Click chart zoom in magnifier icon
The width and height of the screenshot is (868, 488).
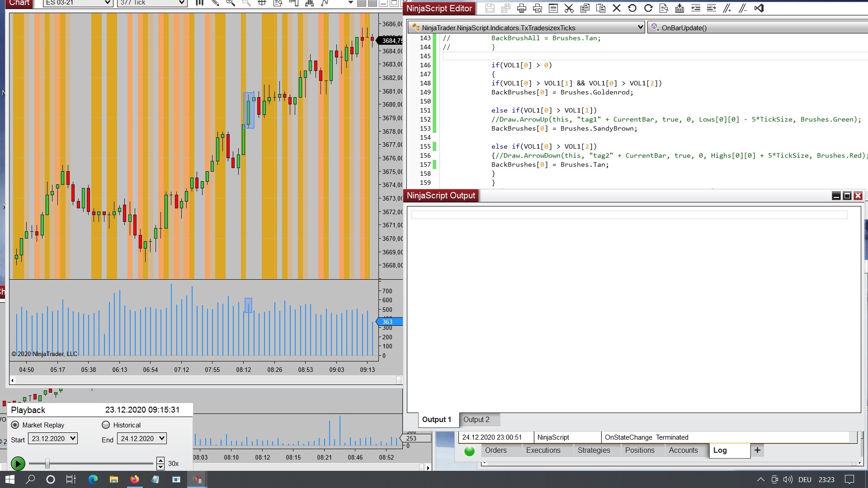(x=231, y=3)
